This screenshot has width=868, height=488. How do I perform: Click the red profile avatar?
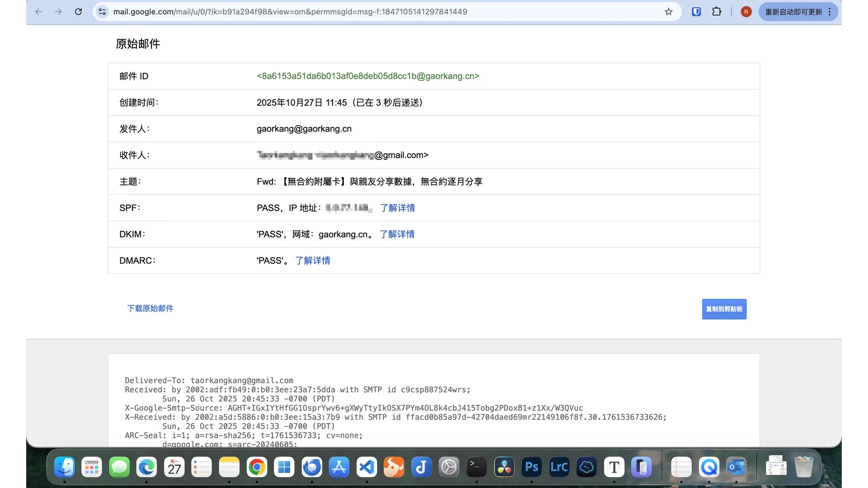[x=746, y=12]
